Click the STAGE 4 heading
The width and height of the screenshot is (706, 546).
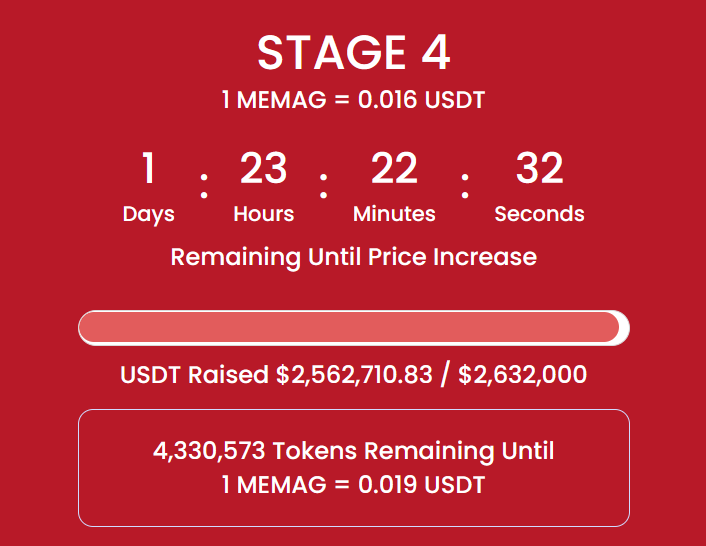click(x=353, y=53)
